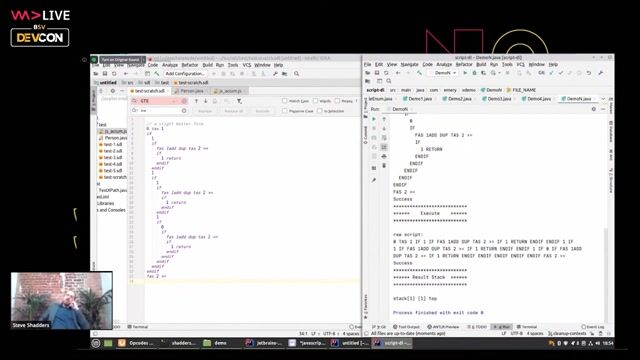Jump to next occurrence down arrow in find bar
Viewport: 640px width, 360px height.
coord(206,101)
